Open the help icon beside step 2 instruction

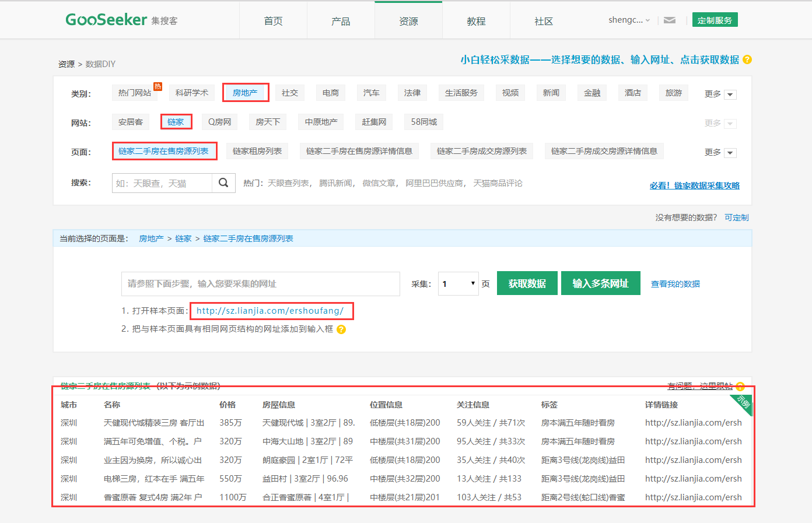pyautogui.click(x=341, y=329)
